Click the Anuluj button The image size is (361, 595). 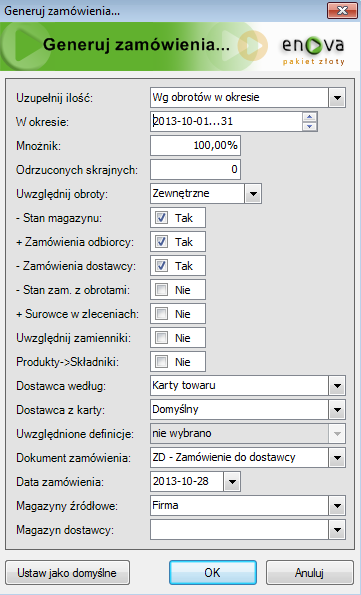tap(309, 573)
